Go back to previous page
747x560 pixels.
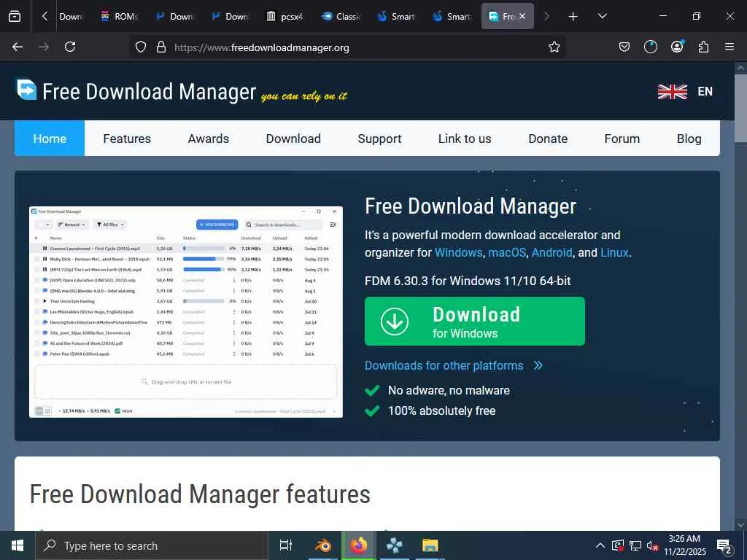pos(18,47)
